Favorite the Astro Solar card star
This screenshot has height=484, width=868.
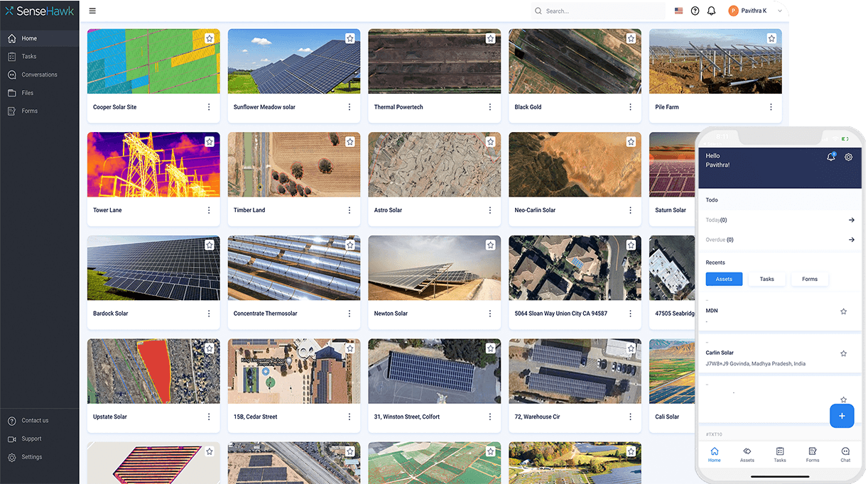coord(491,142)
